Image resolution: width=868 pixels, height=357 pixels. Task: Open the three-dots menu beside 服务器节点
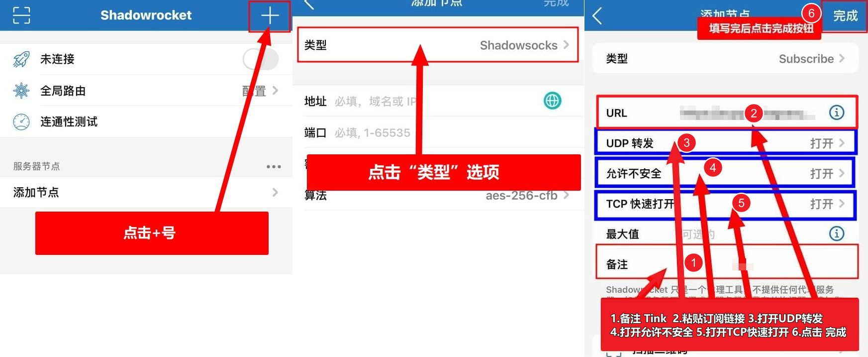274,167
